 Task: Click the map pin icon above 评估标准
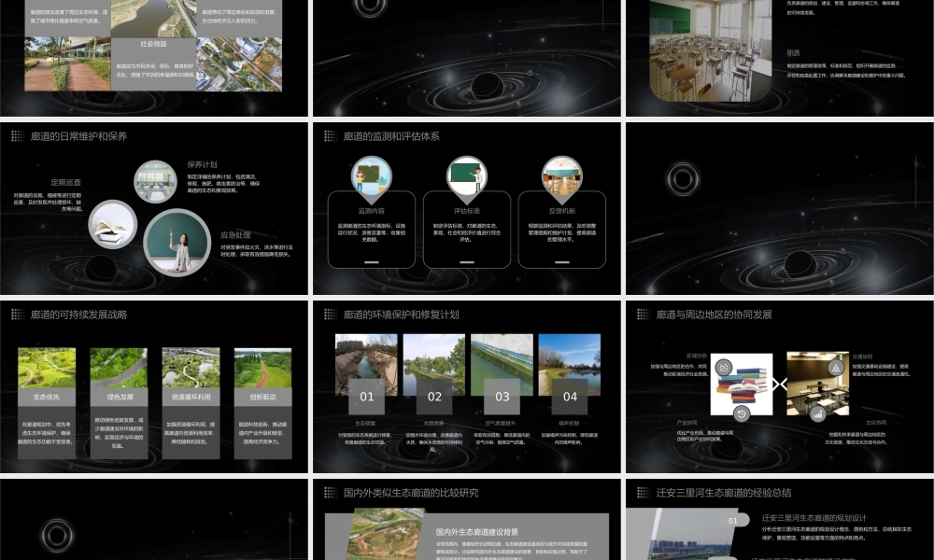pyautogui.click(x=467, y=180)
